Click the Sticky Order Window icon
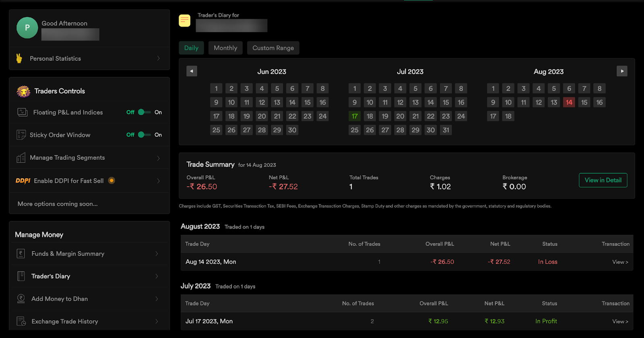644x338 pixels. [x=21, y=135]
